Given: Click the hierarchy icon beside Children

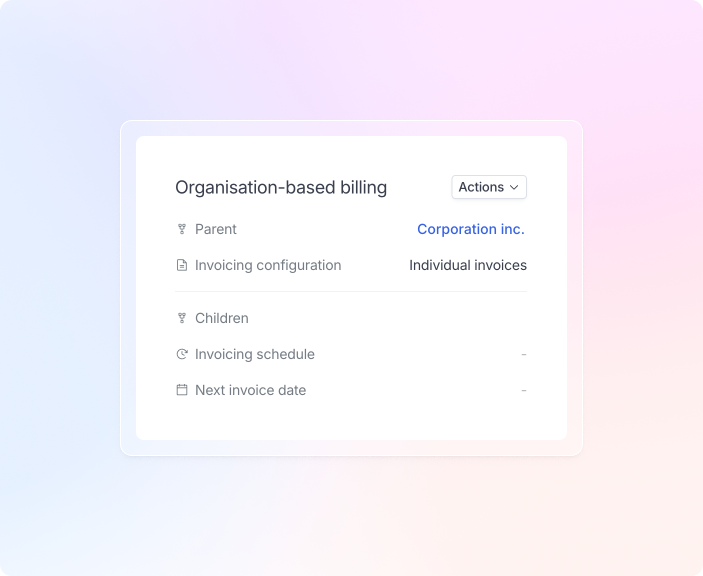Looking at the screenshot, I should [182, 318].
